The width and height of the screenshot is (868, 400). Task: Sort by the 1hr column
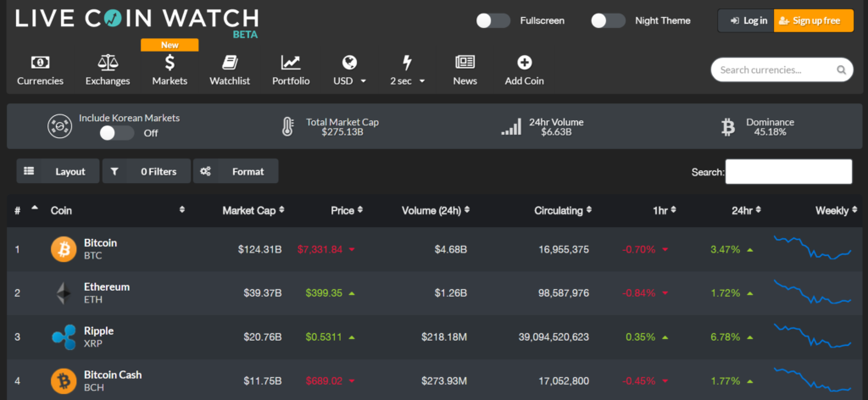(664, 210)
